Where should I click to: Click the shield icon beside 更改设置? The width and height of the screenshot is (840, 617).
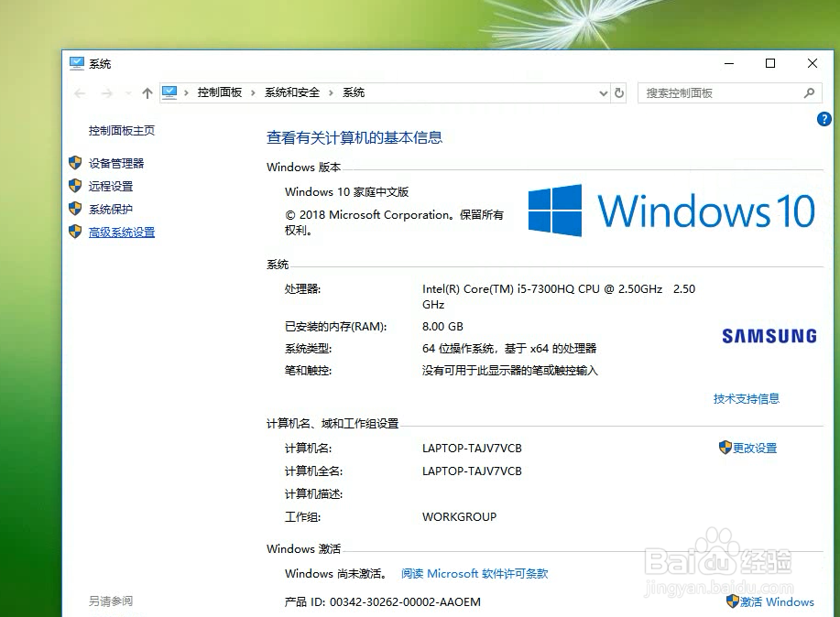725,448
